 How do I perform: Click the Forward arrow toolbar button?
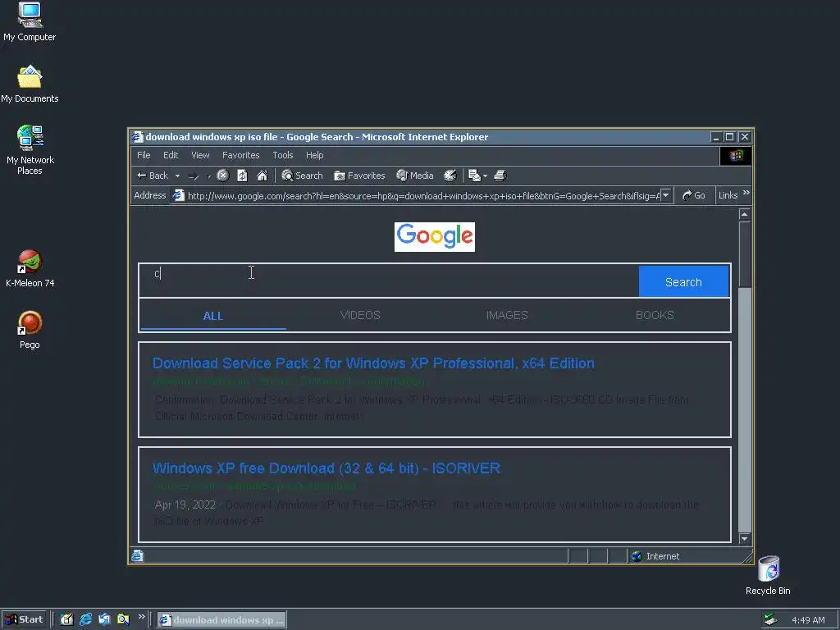point(194,176)
